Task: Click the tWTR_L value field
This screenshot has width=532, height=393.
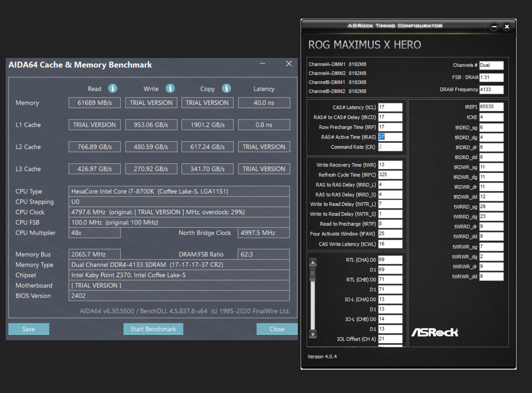Action: (390, 204)
